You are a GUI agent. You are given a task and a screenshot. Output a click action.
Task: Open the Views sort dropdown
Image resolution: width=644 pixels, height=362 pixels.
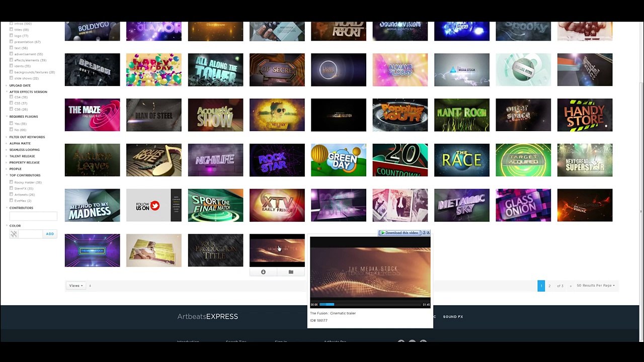[x=76, y=286]
